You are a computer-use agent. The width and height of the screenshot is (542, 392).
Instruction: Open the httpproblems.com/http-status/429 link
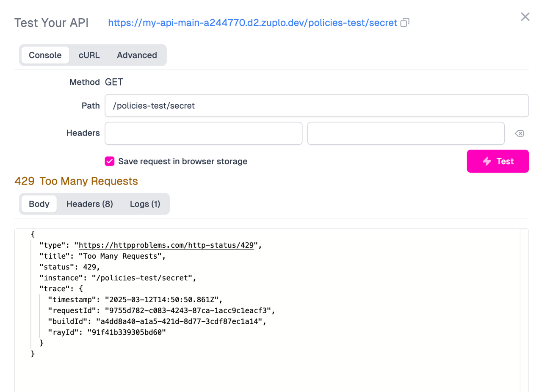(x=166, y=245)
